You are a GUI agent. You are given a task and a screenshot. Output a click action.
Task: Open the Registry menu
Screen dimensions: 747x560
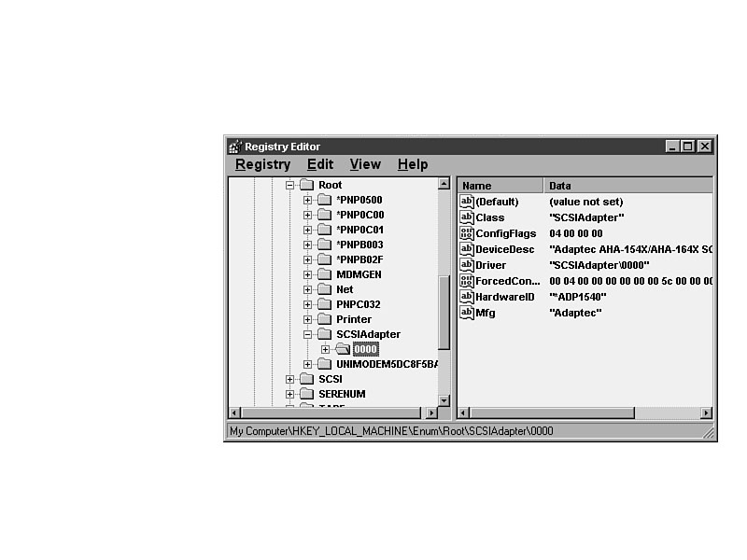(262, 164)
